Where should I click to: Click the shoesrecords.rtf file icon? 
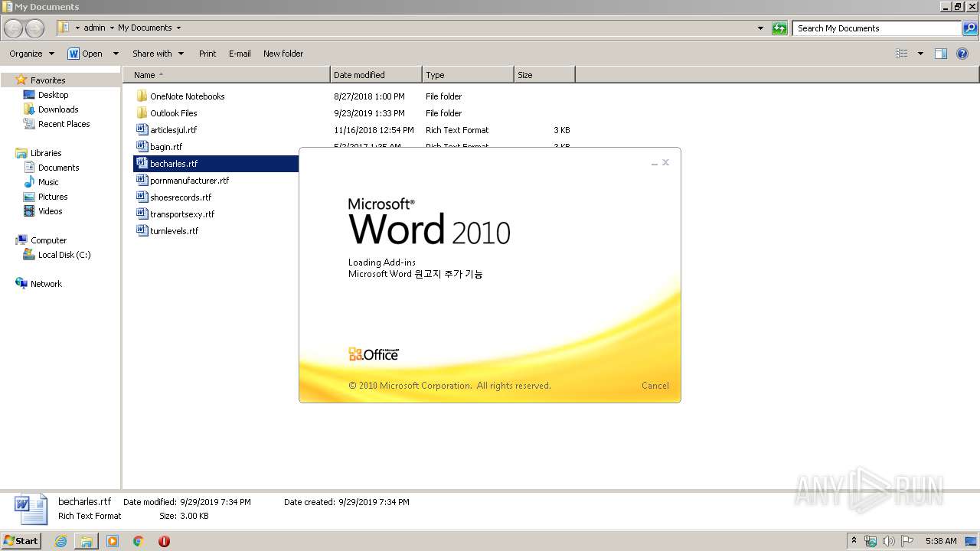click(x=142, y=197)
